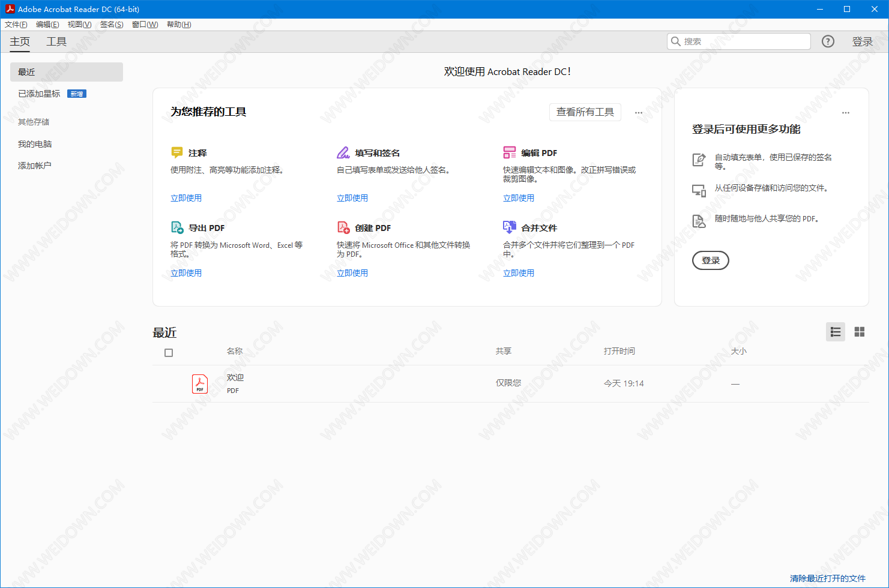889x588 pixels.
Task: Select 我的电脑 in the sidebar
Action: (35, 144)
